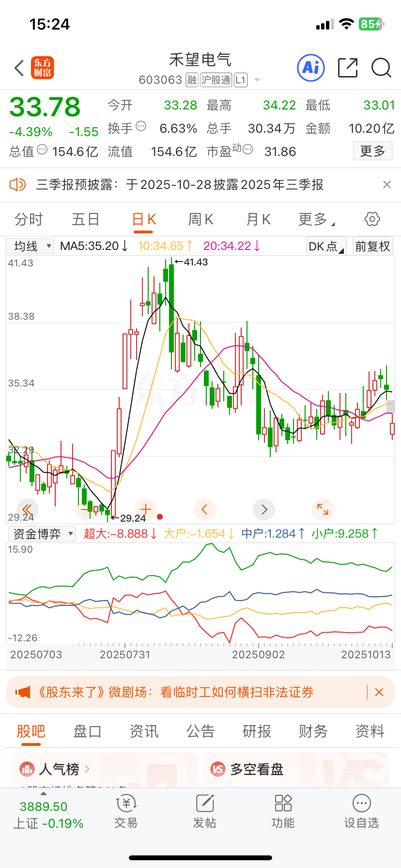Tap the MA5:35.20 value
The height and width of the screenshot is (868, 401).
94,246
